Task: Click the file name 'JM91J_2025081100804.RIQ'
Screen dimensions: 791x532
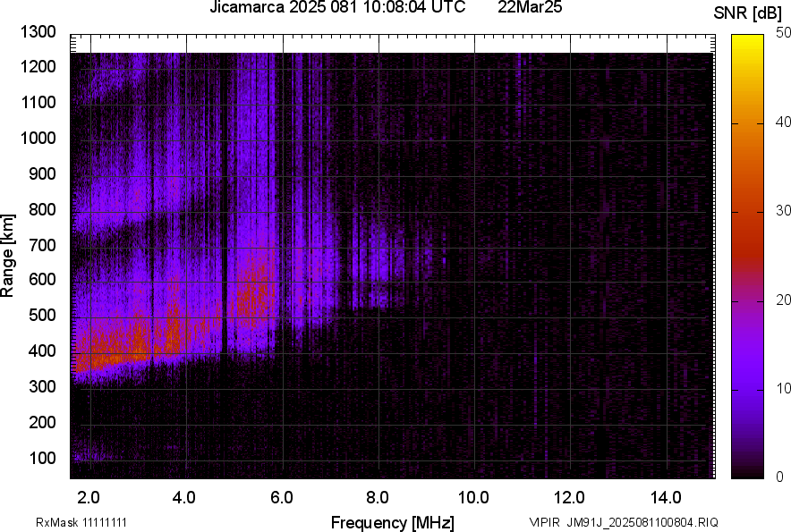Action: click(642, 522)
